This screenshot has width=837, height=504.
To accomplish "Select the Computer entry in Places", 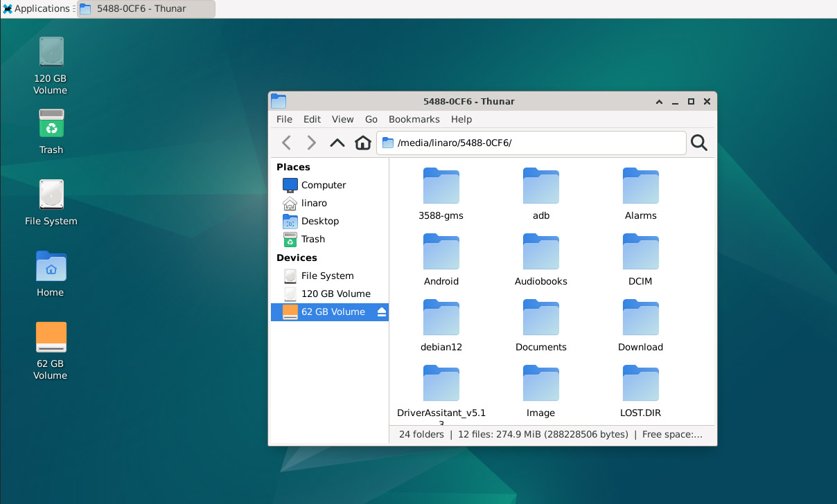I will tap(323, 185).
